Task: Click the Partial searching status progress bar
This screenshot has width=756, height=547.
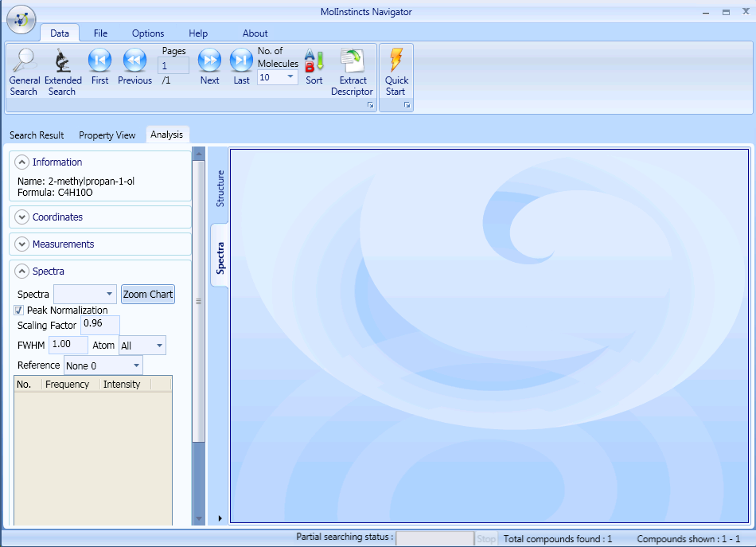Action: 435,538
